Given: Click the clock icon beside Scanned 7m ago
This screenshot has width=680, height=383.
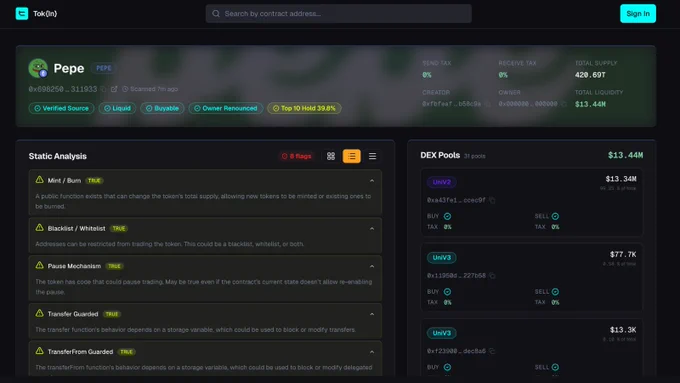Looking at the screenshot, I should tap(125, 89).
